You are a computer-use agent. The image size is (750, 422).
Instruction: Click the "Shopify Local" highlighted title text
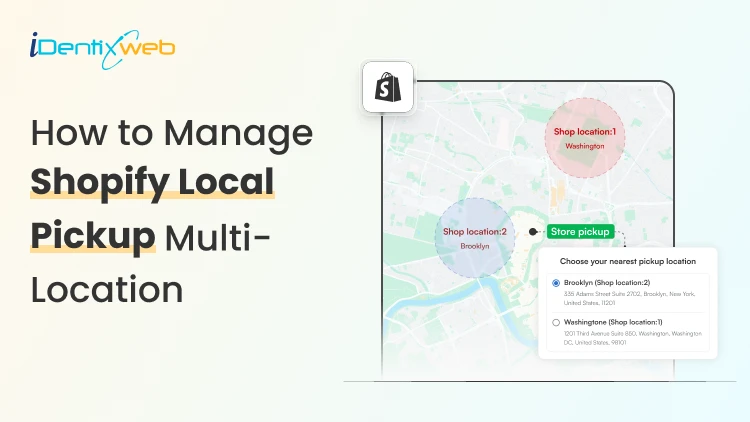[x=152, y=182]
